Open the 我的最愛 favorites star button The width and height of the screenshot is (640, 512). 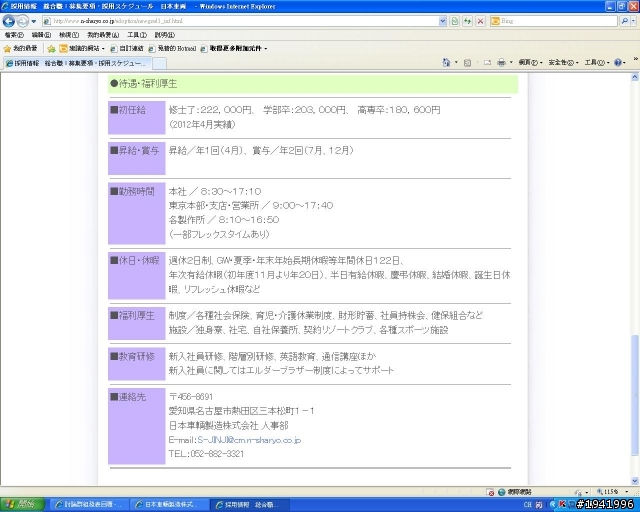(x=20, y=49)
